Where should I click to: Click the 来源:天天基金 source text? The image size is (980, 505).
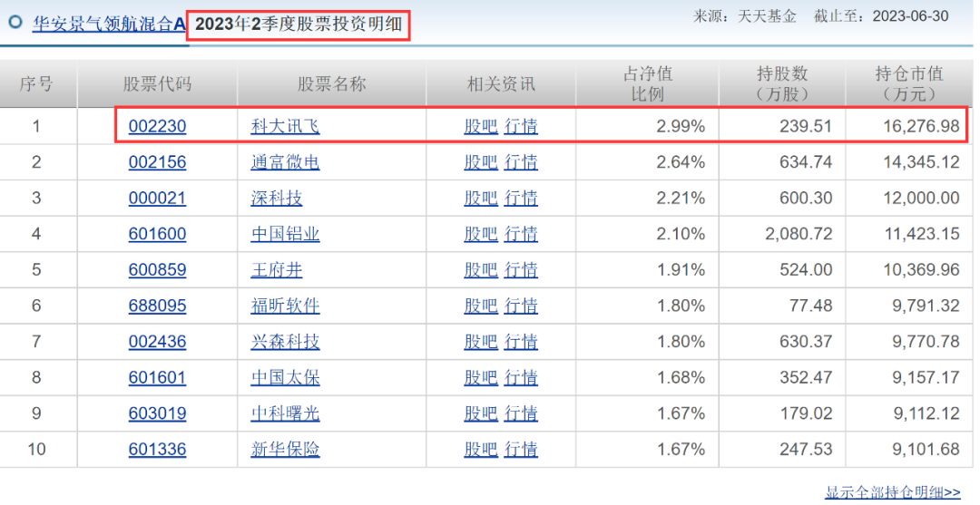[744, 16]
